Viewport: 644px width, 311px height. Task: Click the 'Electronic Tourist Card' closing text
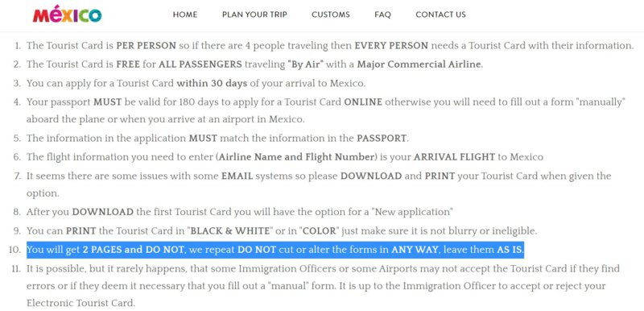coord(80,304)
